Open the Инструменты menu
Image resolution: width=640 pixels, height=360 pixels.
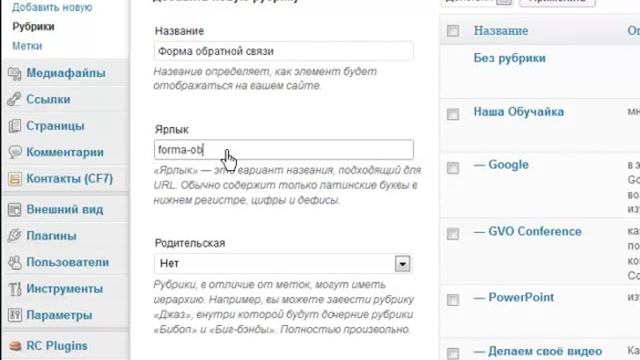click(x=64, y=289)
